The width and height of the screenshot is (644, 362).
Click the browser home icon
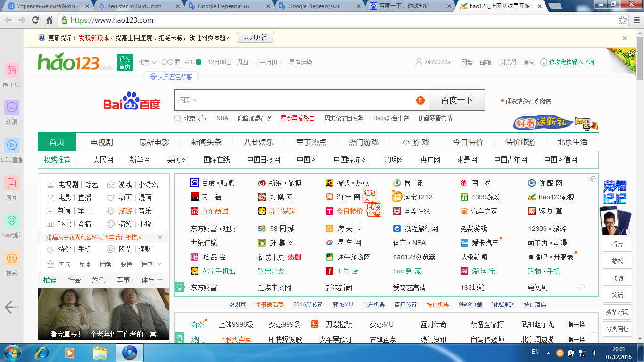click(x=49, y=20)
